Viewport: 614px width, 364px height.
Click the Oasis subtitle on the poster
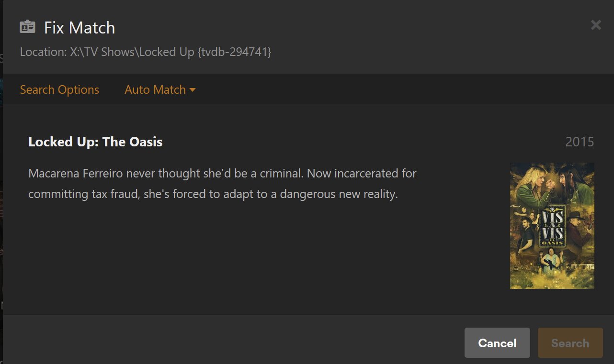(552, 243)
